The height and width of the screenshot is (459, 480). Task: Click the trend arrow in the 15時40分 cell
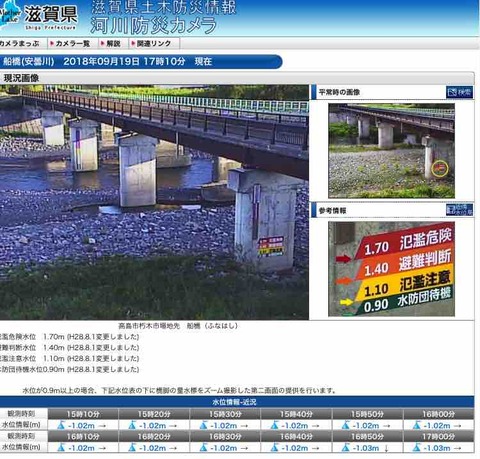(x=315, y=426)
